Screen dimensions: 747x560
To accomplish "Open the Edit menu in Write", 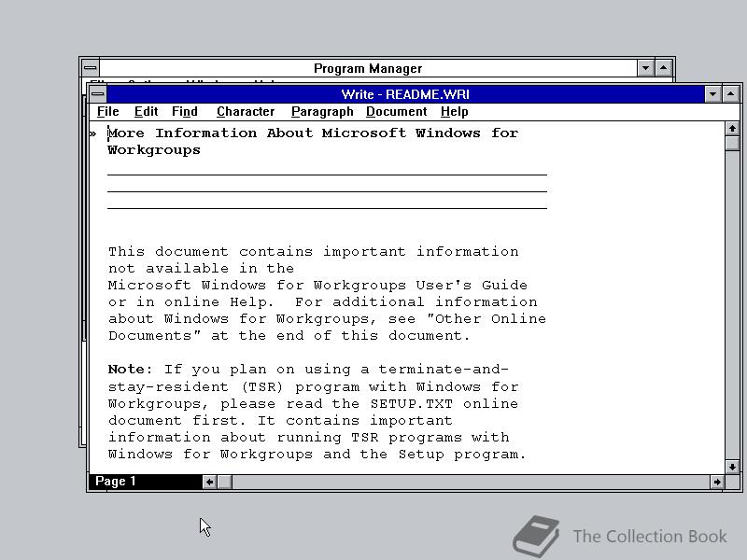I will (x=146, y=111).
